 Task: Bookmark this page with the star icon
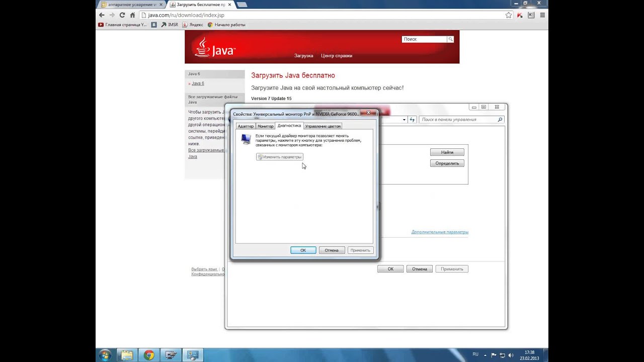coord(509,15)
